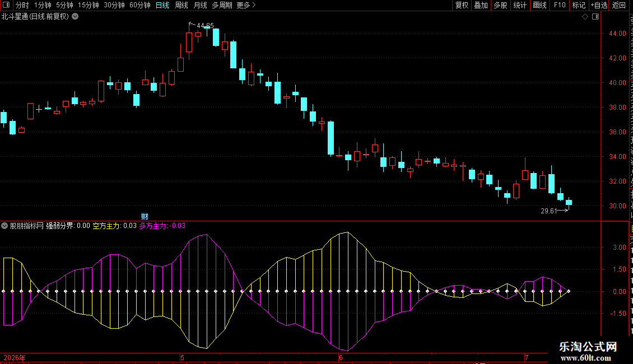Click the 2026年 date axis label
This screenshot has width=633, height=364.
click(x=15, y=357)
